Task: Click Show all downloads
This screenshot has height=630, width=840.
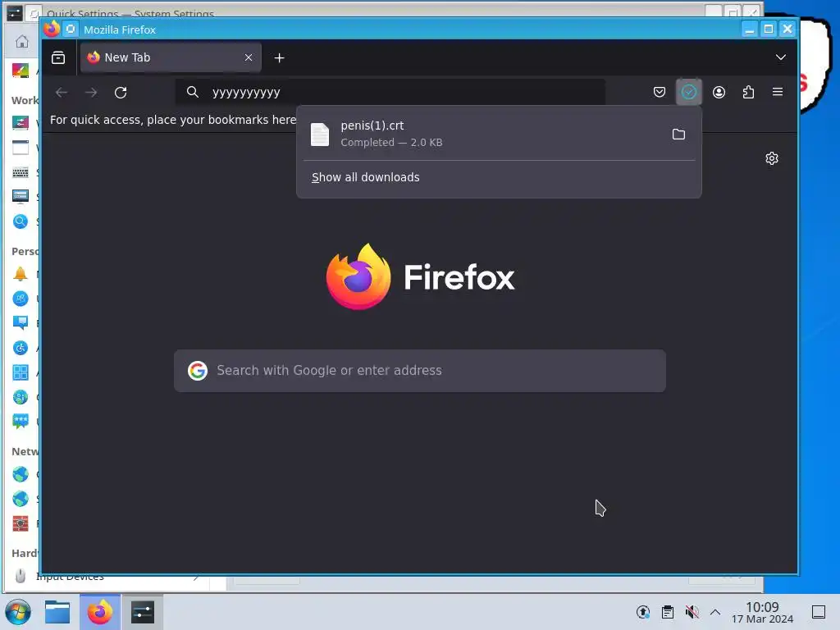Action: click(365, 177)
